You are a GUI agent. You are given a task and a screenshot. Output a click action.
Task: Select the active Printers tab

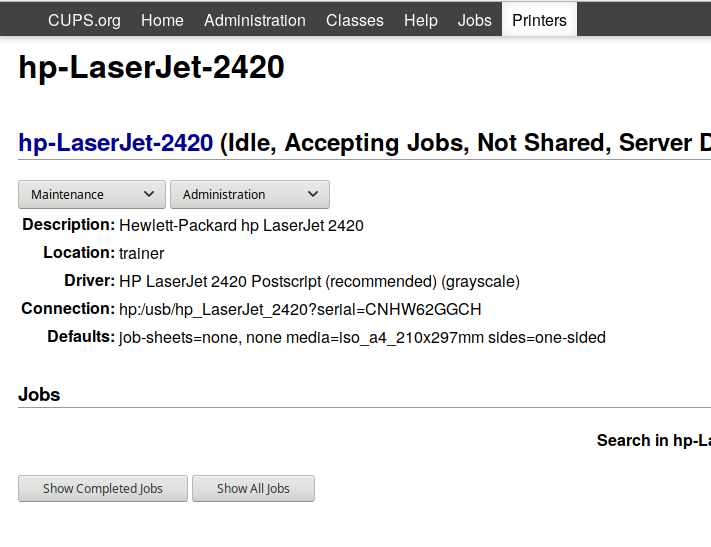click(539, 20)
